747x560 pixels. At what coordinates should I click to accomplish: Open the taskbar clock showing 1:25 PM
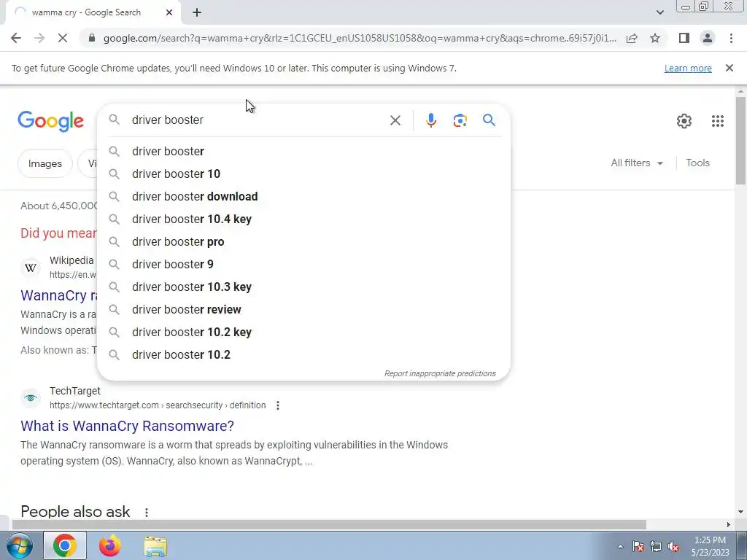710,546
